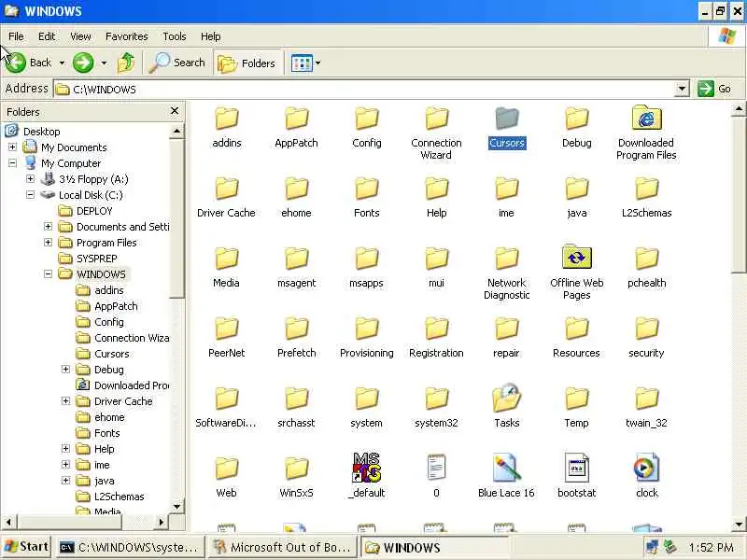This screenshot has width=747, height=560.
Task: Click the green Back arrow button
Action: [x=16, y=63]
